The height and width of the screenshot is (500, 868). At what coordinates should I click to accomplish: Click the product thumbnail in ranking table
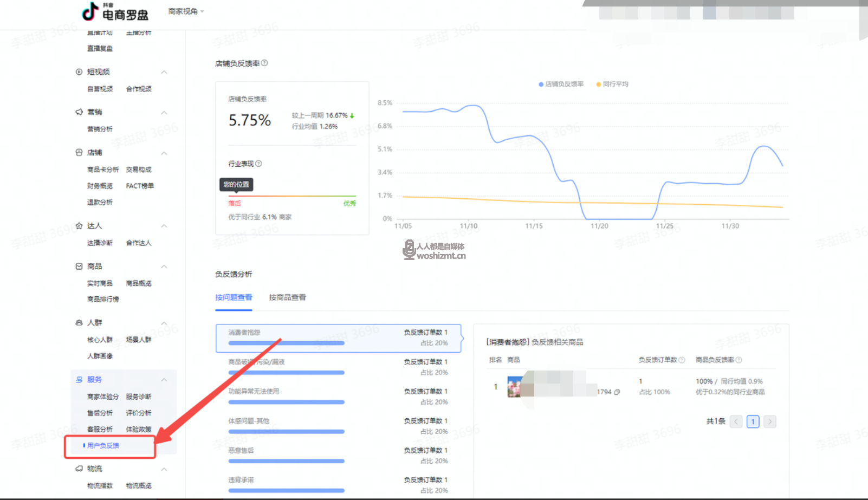(x=515, y=387)
